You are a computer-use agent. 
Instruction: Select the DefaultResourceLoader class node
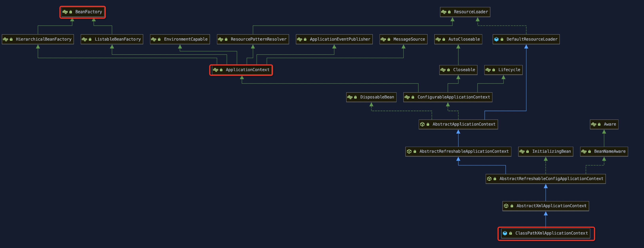click(x=526, y=39)
